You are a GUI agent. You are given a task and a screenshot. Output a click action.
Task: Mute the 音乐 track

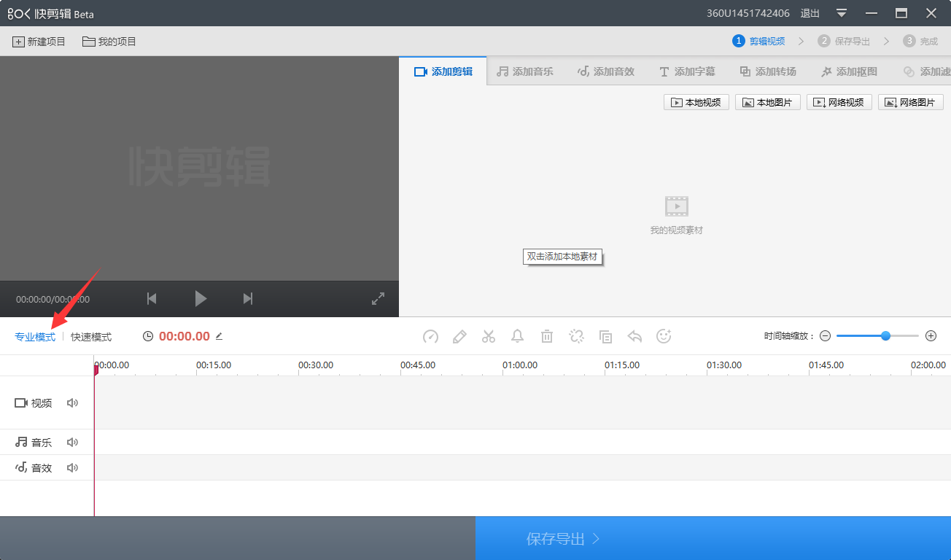coord(72,442)
